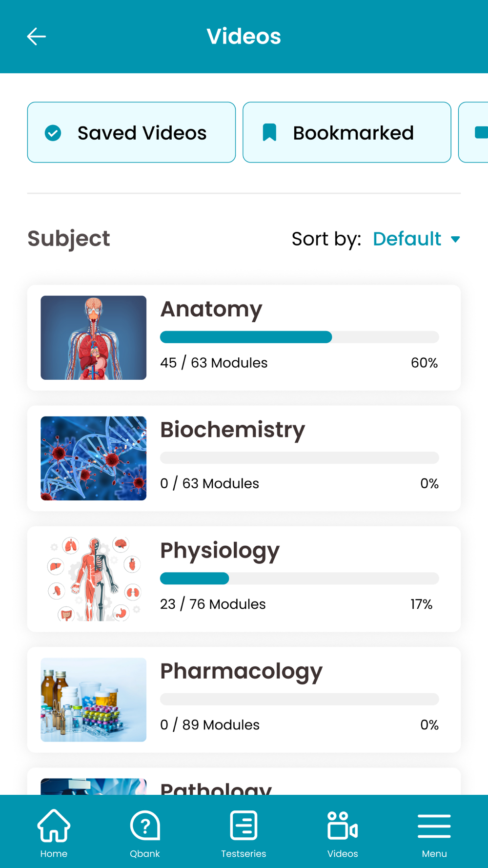Click the Physiology progress bar
This screenshot has width=488, height=868.
[x=299, y=579]
